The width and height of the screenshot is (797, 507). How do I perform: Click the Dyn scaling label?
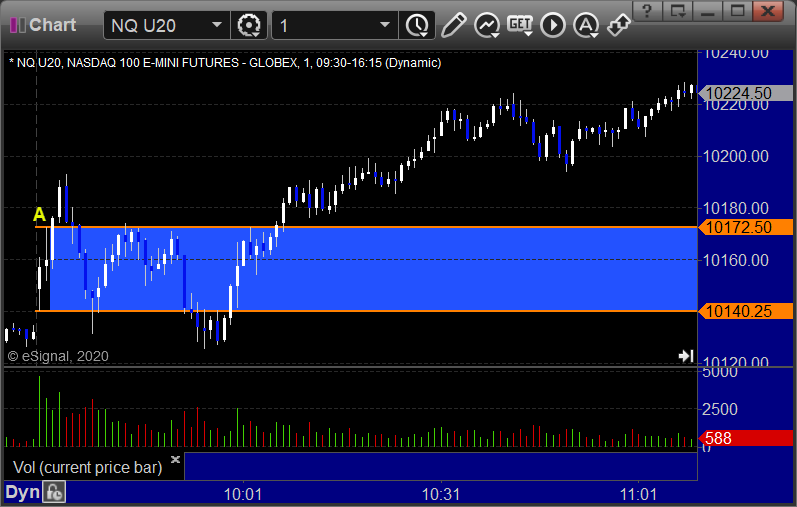(x=22, y=492)
